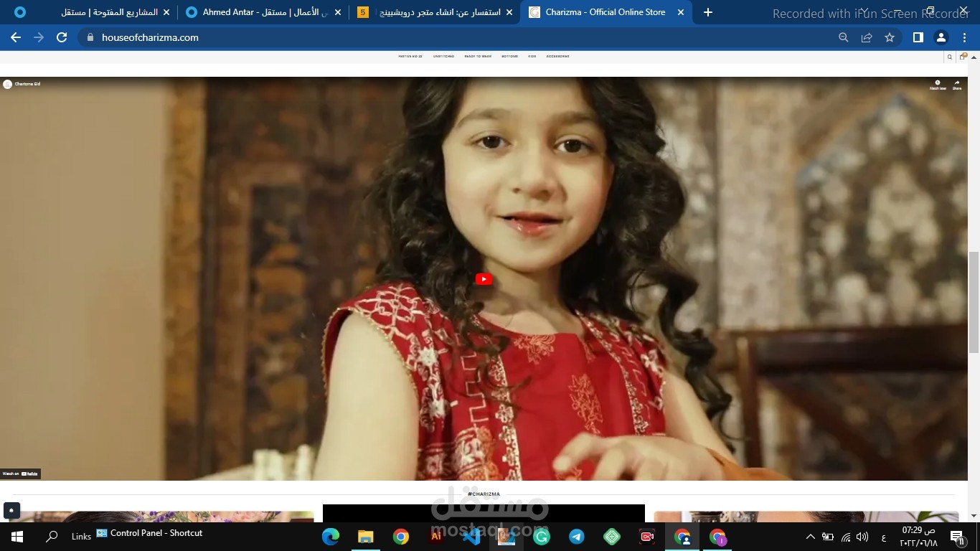Open Visual Studio Code from taskbar
This screenshot has width=980, height=551.
[471, 536]
